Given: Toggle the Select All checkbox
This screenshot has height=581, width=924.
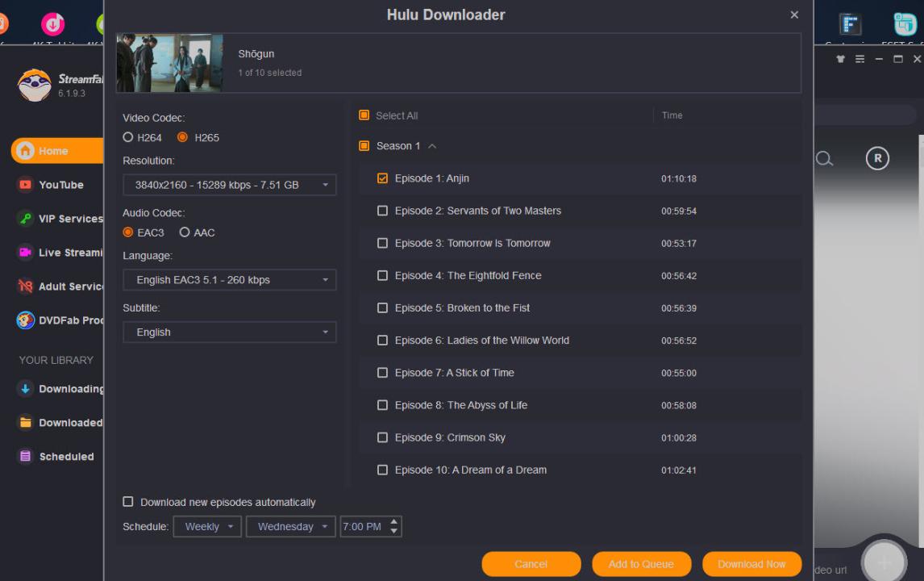Looking at the screenshot, I should (364, 115).
